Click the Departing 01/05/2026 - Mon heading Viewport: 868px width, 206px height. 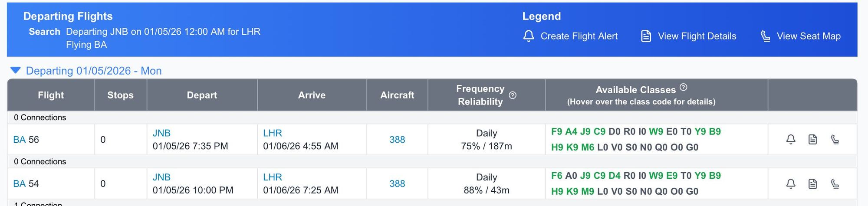click(x=94, y=71)
